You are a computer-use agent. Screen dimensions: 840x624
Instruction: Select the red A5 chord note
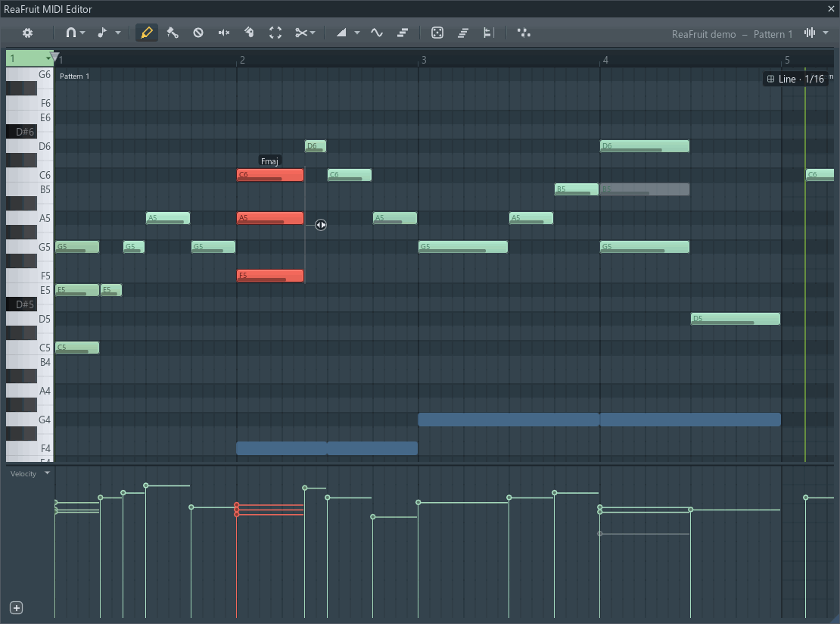tap(270, 218)
